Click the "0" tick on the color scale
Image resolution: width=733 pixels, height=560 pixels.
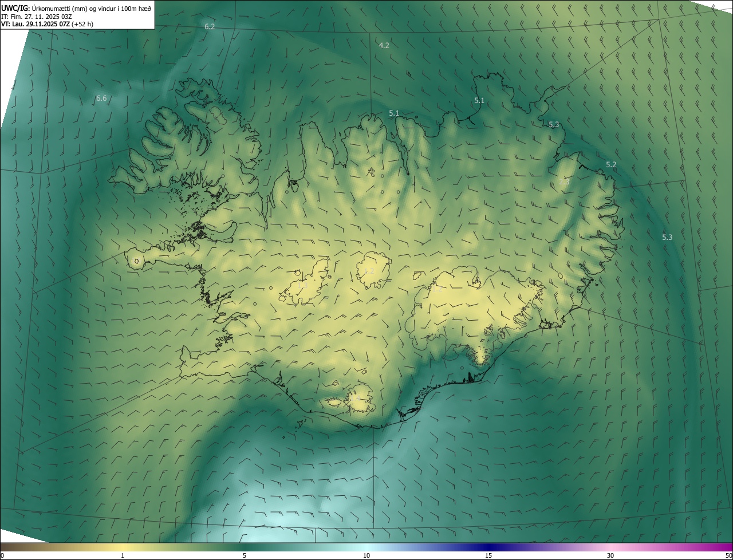(x=2, y=555)
